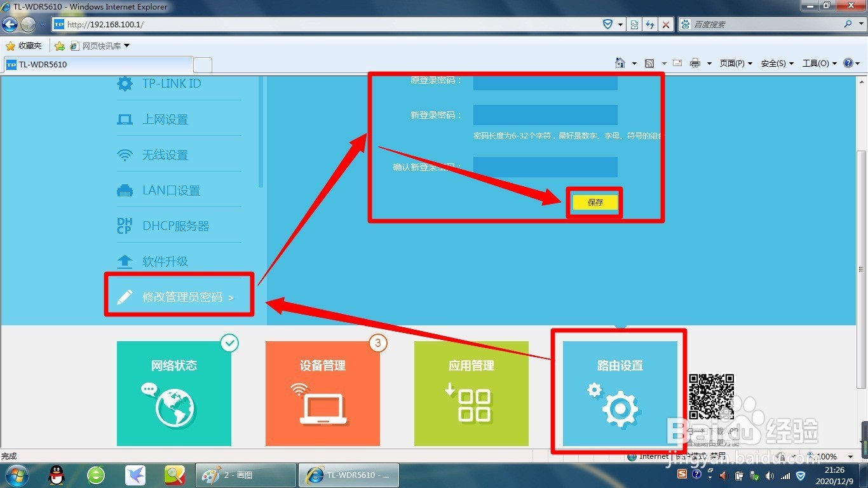Click the blue help question mark icon
This screenshot has width=868, height=488.
click(x=848, y=63)
